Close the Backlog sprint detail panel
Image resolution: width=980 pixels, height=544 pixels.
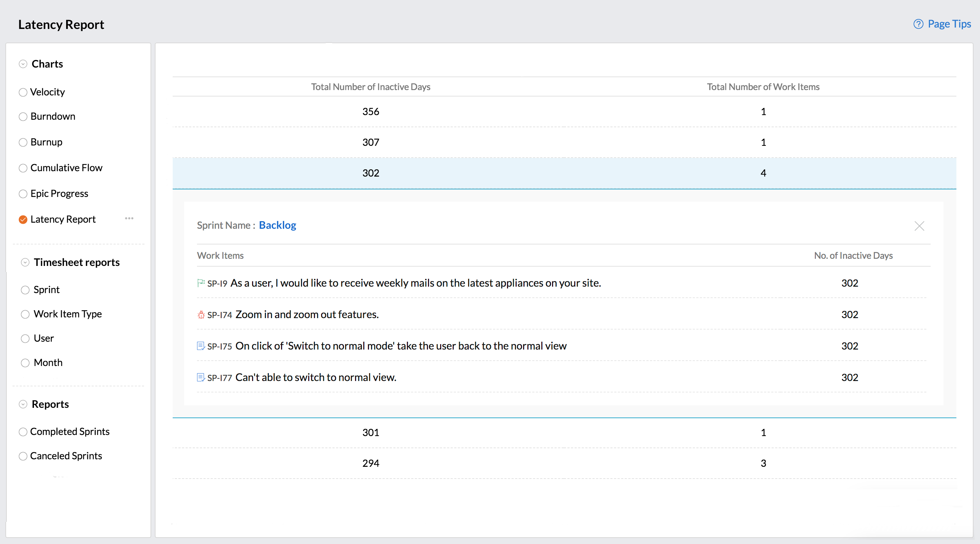[919, 226]
